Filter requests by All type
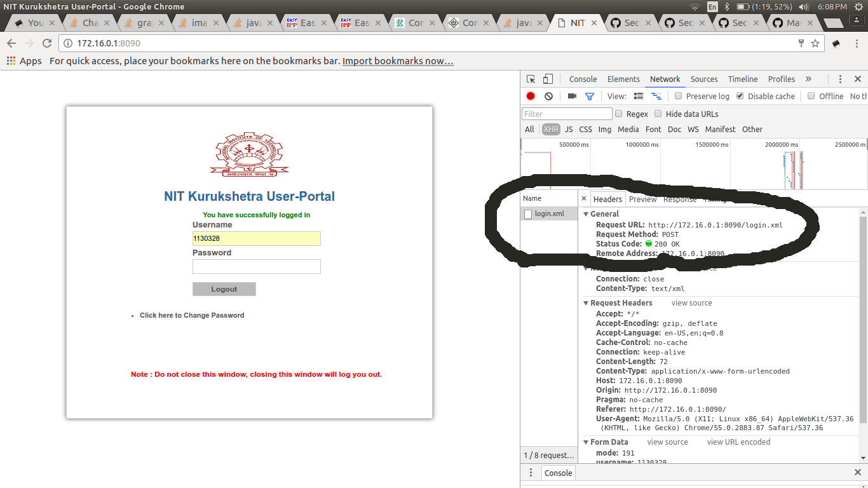Screen dimensions: 868x488 [x=529, y=129]
